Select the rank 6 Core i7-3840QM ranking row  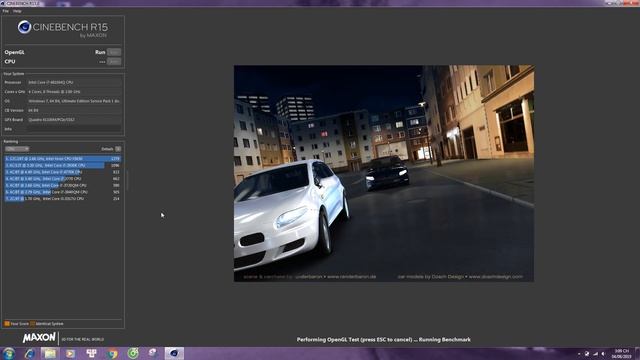pos(62,192)
